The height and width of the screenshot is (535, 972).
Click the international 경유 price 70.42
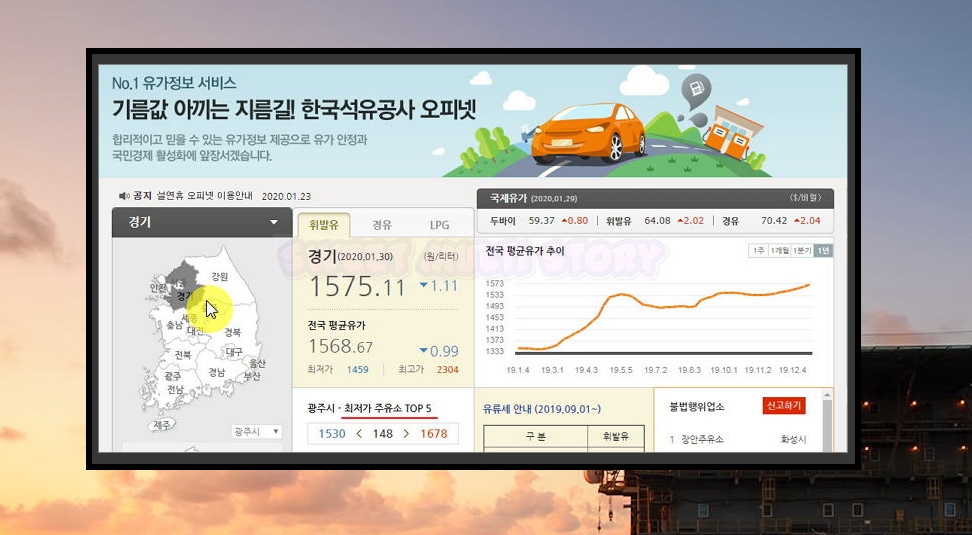click(774, 221)
